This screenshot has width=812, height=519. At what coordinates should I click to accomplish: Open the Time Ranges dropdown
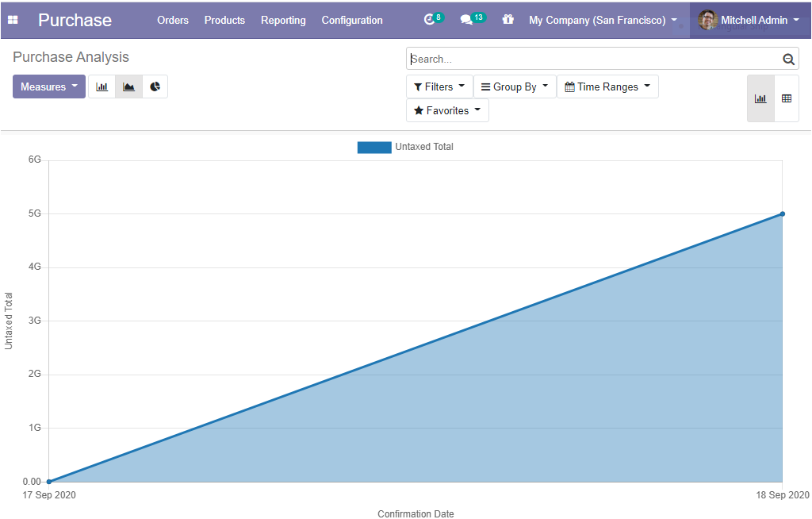click(607, 86)
